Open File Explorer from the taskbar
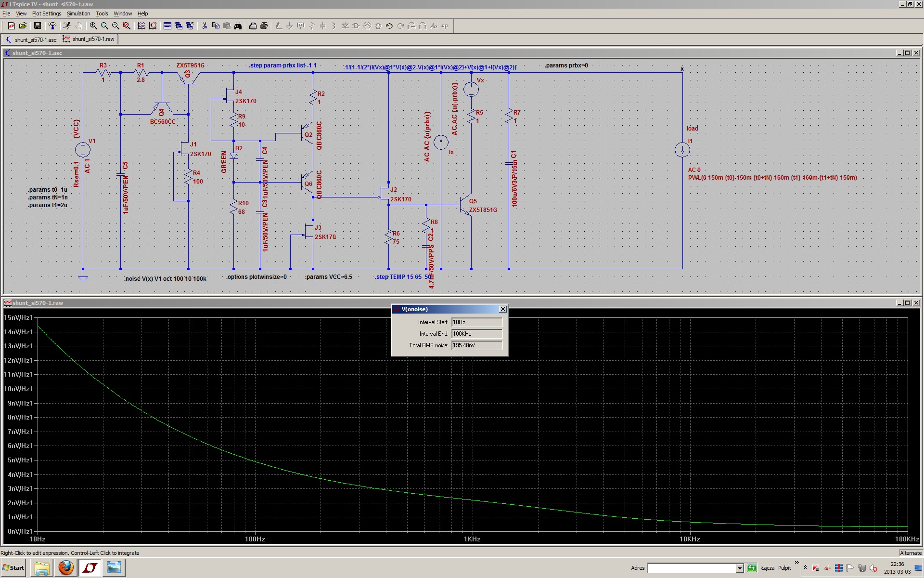This screenshot has width=924, height=578. click(42, 568)
